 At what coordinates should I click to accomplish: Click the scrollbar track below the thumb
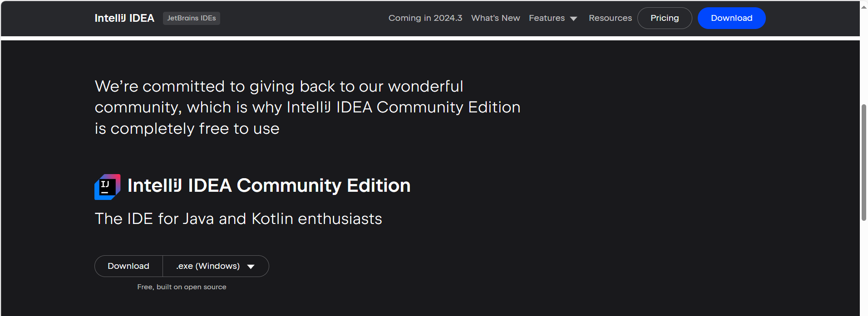point(863,267)
